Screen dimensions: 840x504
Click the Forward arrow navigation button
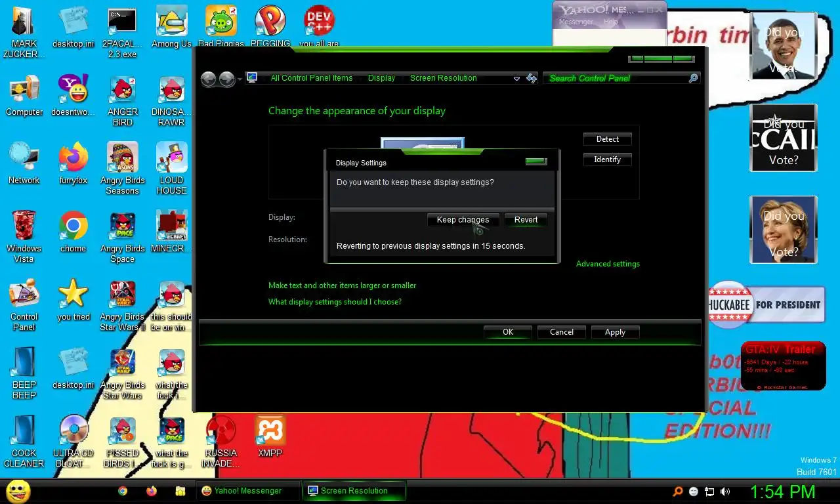tap(226, 79)
